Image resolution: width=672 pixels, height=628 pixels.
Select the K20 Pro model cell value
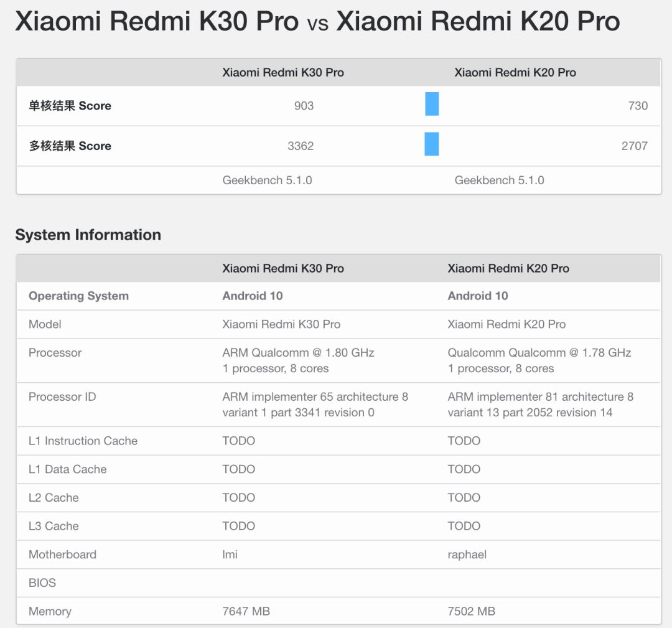point(506,324)
